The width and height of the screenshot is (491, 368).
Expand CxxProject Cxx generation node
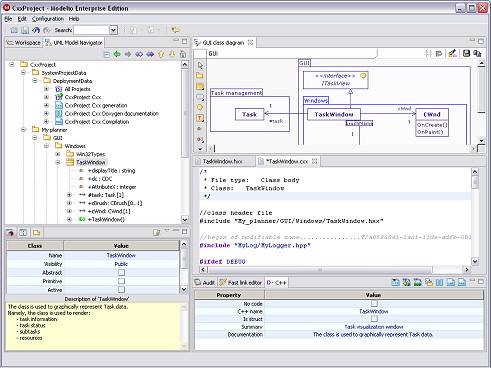47,105
